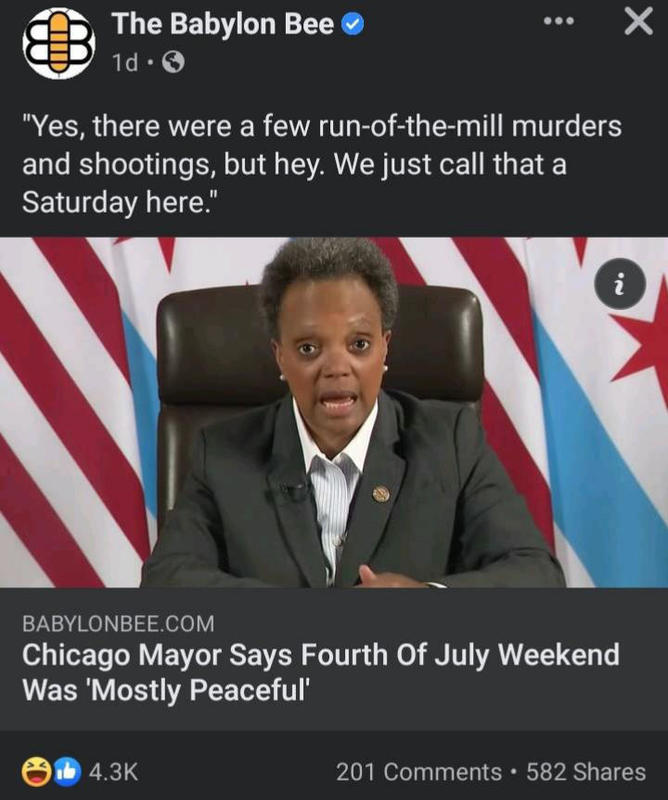This screenshot has width=668, height=800.
Task: Open the 201 Comments section
Action: [x=418, y=772]
